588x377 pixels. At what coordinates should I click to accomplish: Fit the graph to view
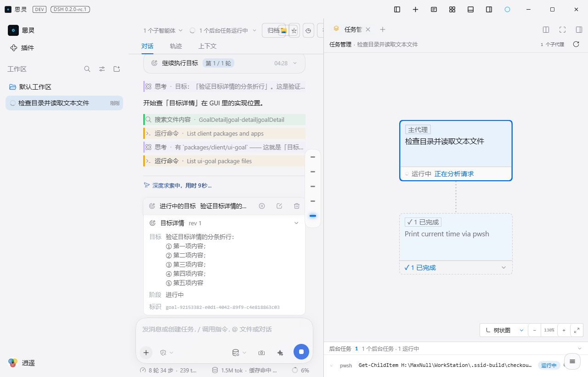pos(577,330)
